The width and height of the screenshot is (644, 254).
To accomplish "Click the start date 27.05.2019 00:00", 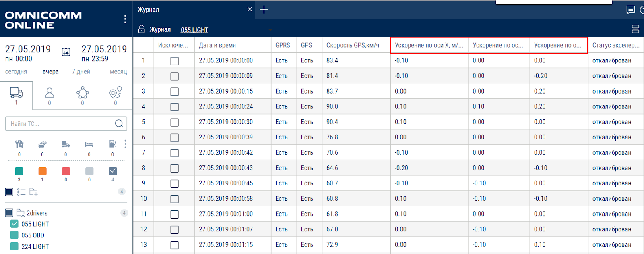I will [28, 54].
